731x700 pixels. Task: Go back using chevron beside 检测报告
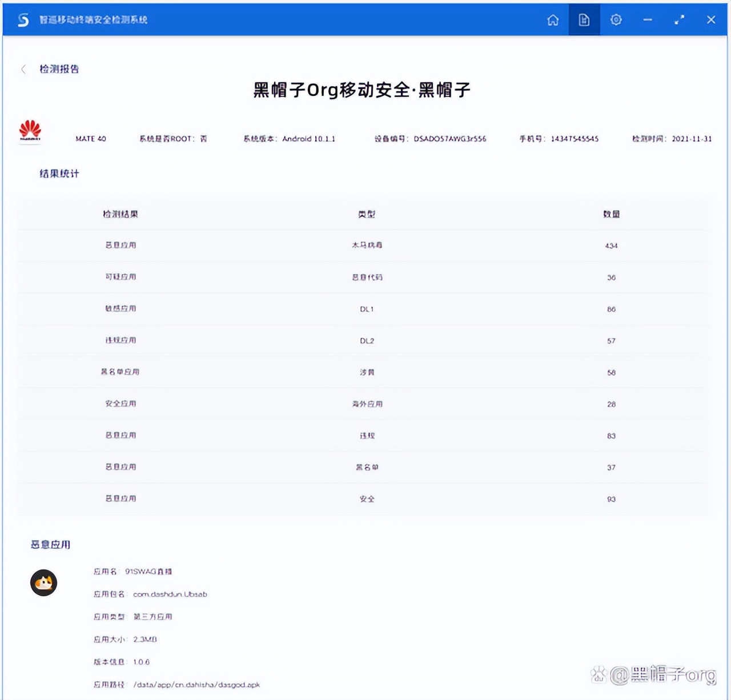click(23, 69)
